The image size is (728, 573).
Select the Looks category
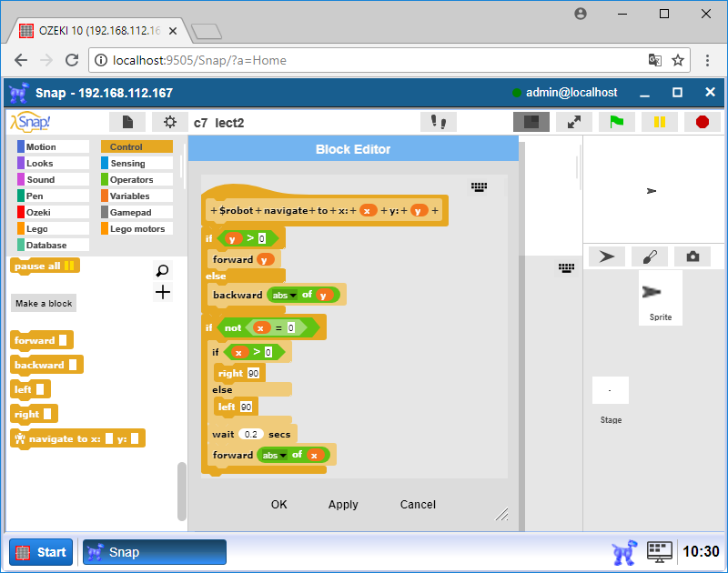pyautogui.click(x=53, y=163)
